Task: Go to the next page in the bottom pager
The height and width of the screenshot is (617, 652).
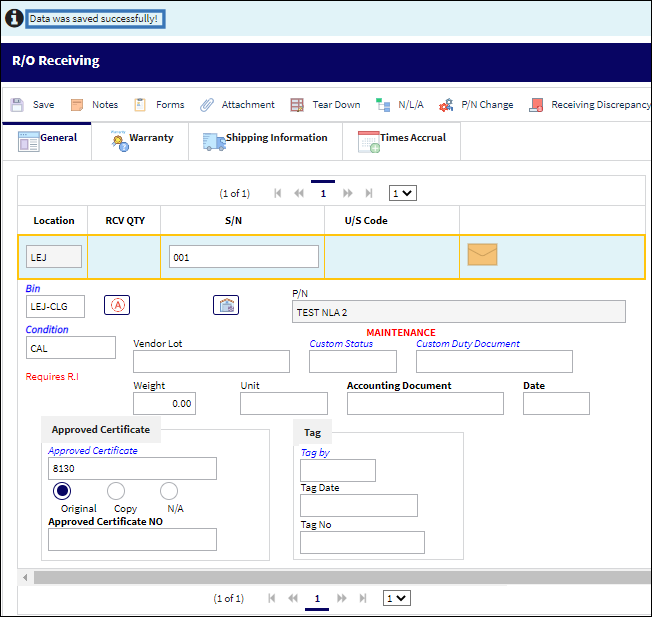Action: point(342,598)
